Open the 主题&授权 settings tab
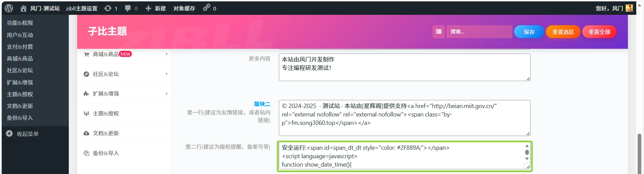 click(106, 113)
